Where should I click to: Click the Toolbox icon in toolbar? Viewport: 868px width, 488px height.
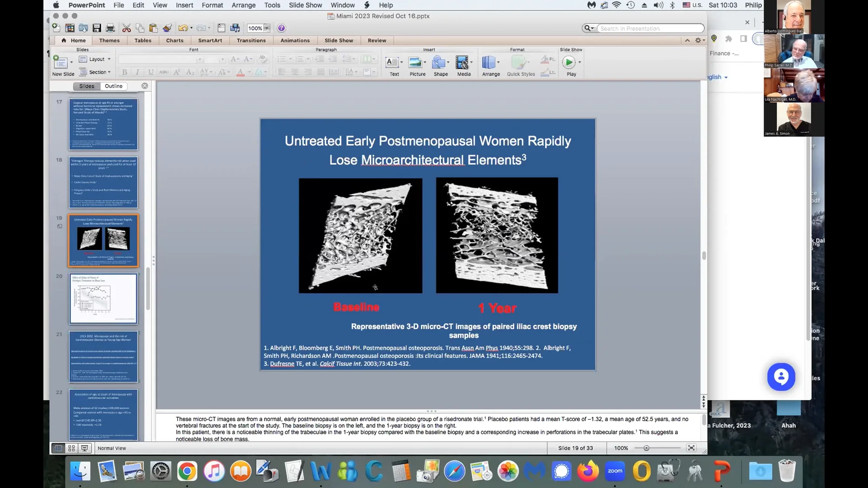point(222,28)
